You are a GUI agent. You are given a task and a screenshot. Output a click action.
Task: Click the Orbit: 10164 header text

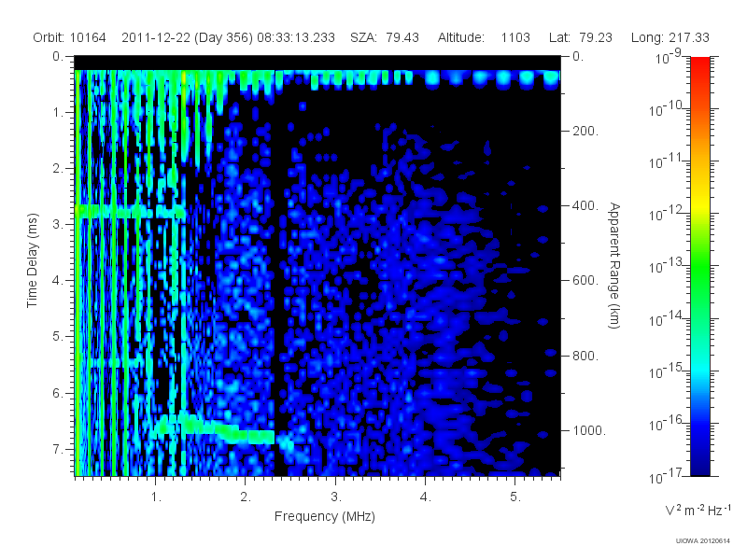pos(69,37)
